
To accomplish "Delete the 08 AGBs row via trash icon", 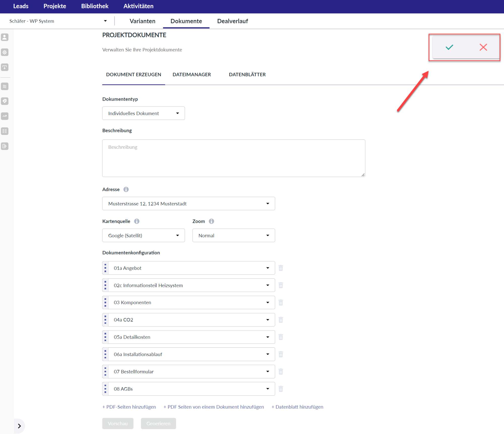I will point(281,389).
